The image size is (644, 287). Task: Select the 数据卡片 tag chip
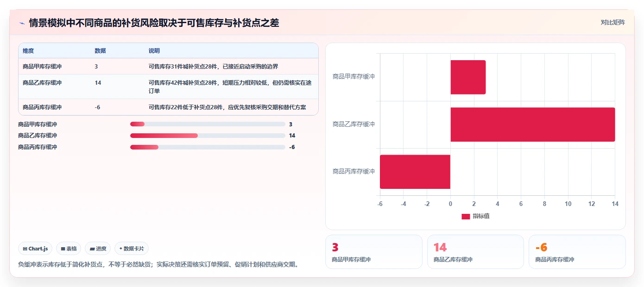(132, 249)
